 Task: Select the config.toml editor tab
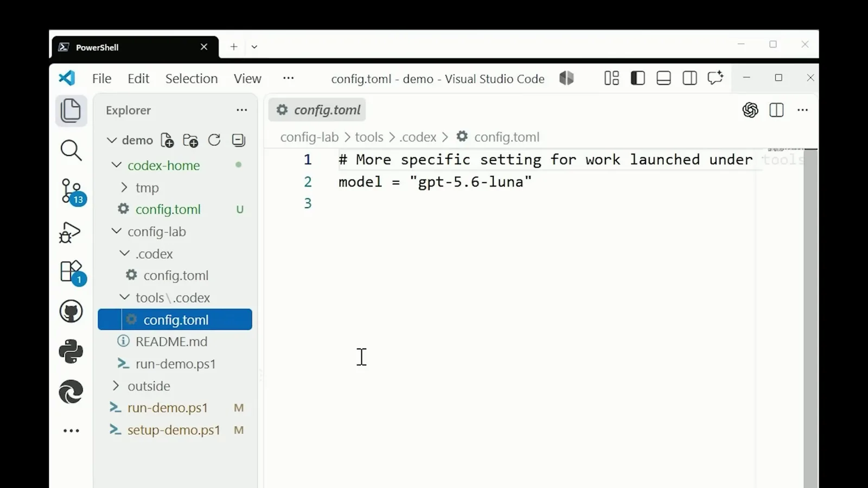coord(318,110)
